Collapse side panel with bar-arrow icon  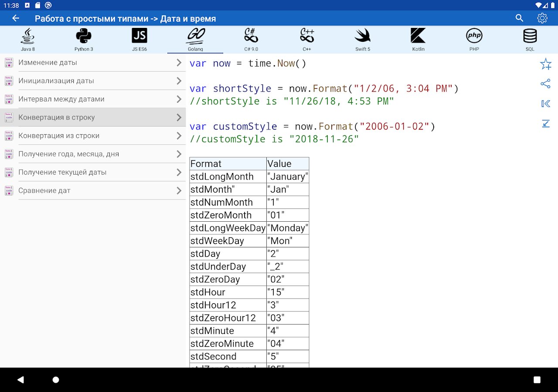[545, 104]
